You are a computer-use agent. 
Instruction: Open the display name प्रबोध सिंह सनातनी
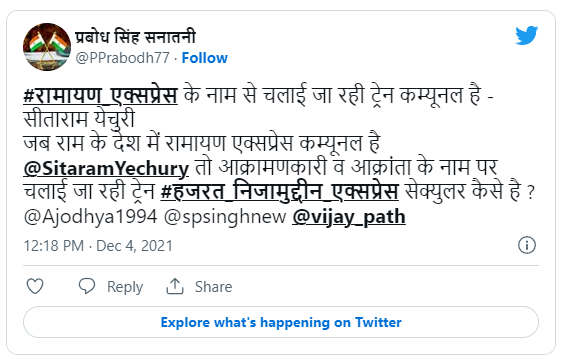point(135,37)
